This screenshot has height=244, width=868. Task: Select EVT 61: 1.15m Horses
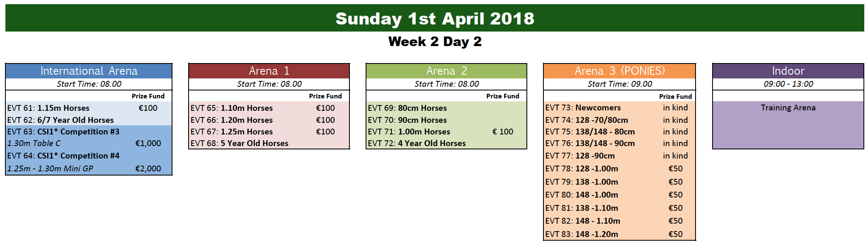pyautogui.click(x=48, y=108)
